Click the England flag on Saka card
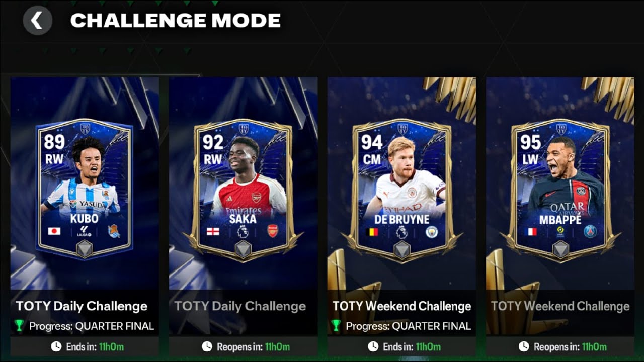The image size is (644, 362). tap(212, 232)
